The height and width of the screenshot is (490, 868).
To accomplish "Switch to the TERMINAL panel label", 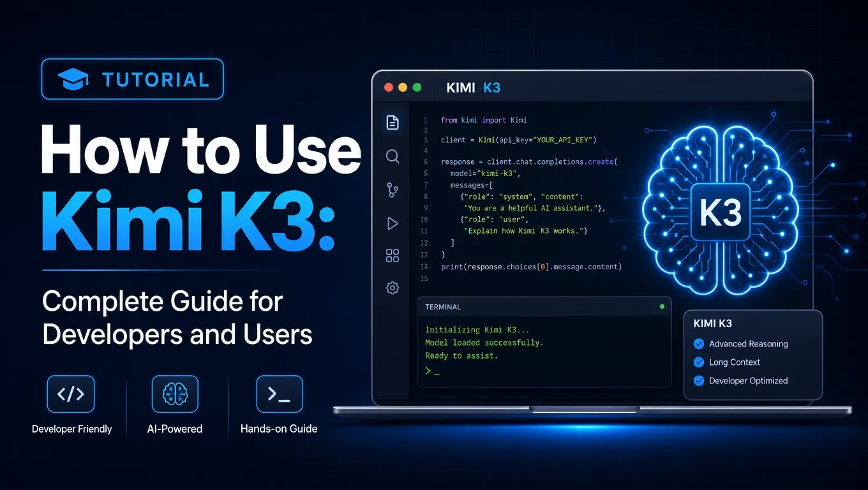I will tap(443, 307).
